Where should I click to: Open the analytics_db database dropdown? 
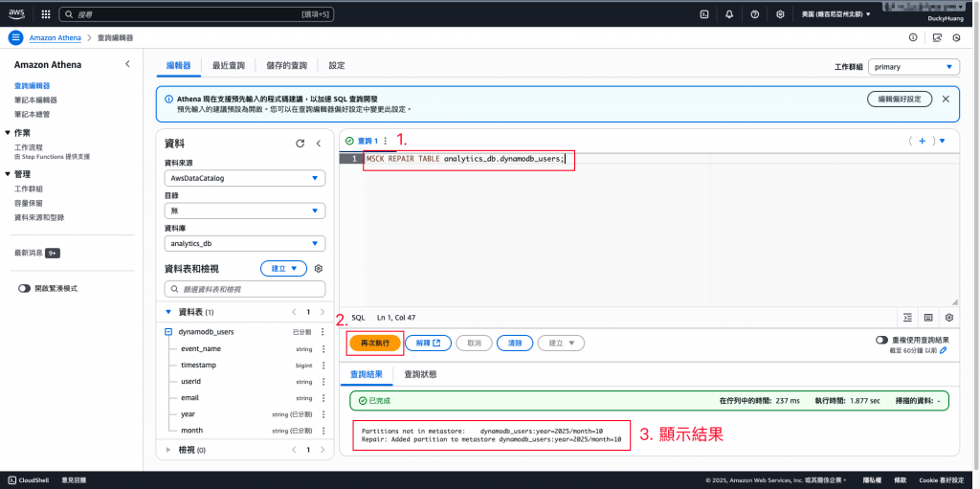pyautogui.click(x=244, y=243)
